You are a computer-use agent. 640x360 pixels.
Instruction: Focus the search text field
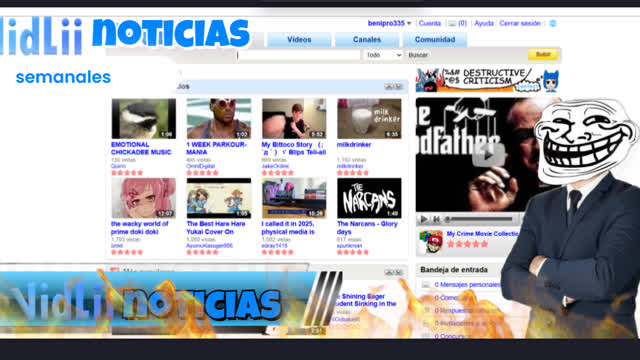[298, 55]
